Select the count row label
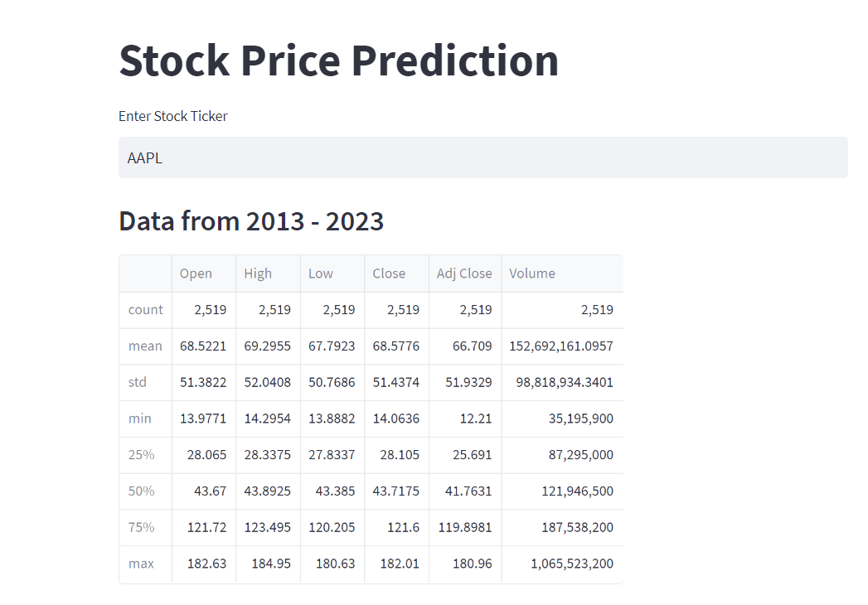 tap(144, 309)
